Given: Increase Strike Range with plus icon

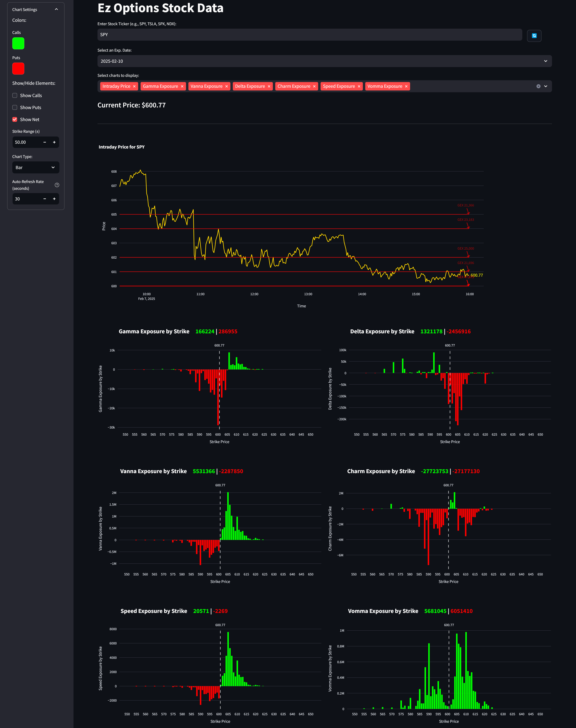Looking at the screenshot, I should pos(54,142).
